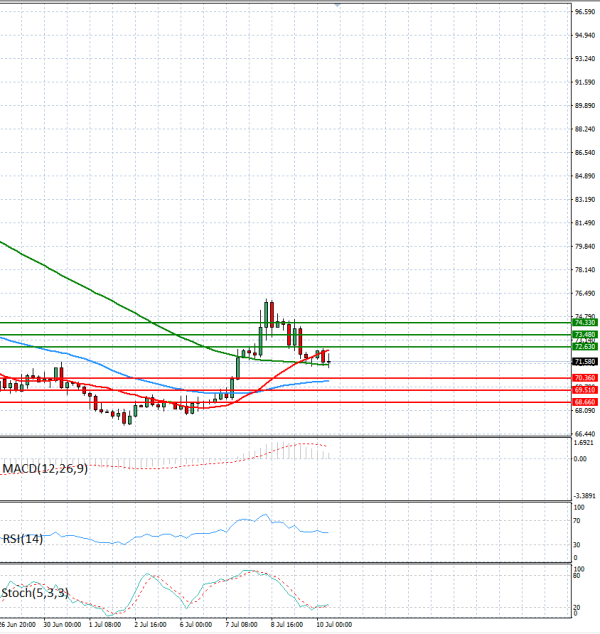Click the 80 level on Stochastic scale
This screenshot has height=634, width=600.
577,576
